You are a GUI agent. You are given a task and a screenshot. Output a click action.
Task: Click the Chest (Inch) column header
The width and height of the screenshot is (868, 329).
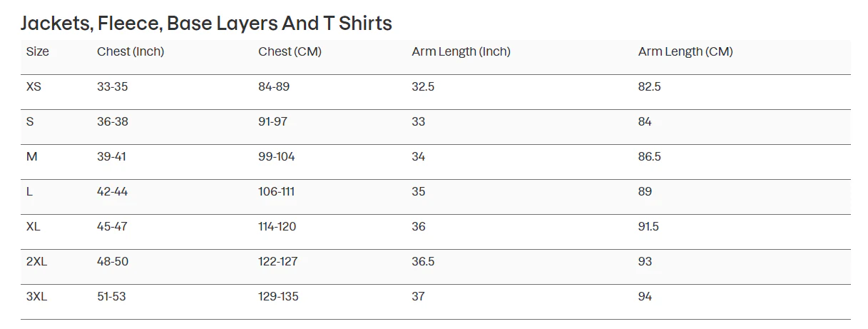coord(131,51)
